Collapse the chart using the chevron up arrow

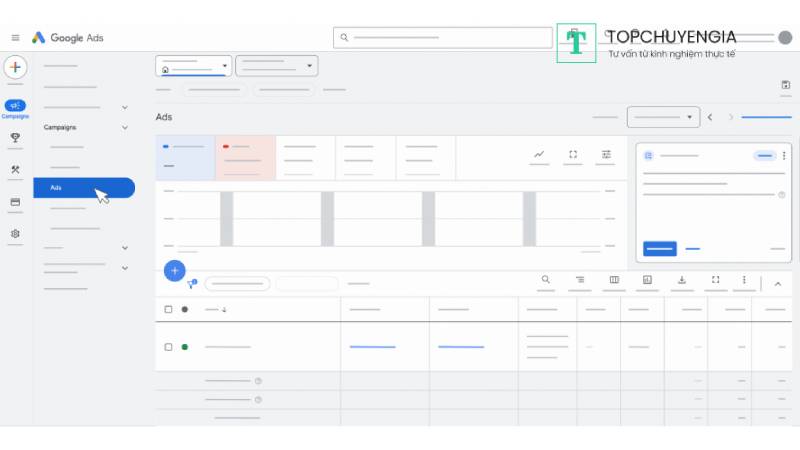tap(778, 284)
